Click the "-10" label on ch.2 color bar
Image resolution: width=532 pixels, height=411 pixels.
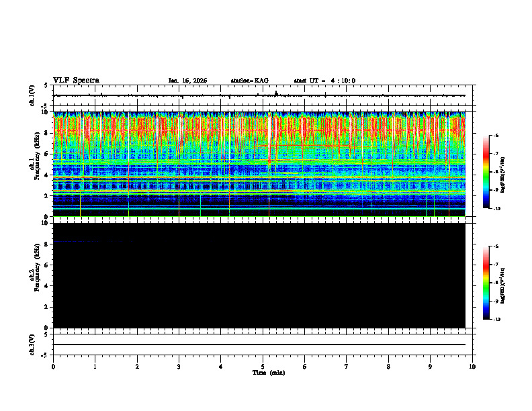[497, 320]
